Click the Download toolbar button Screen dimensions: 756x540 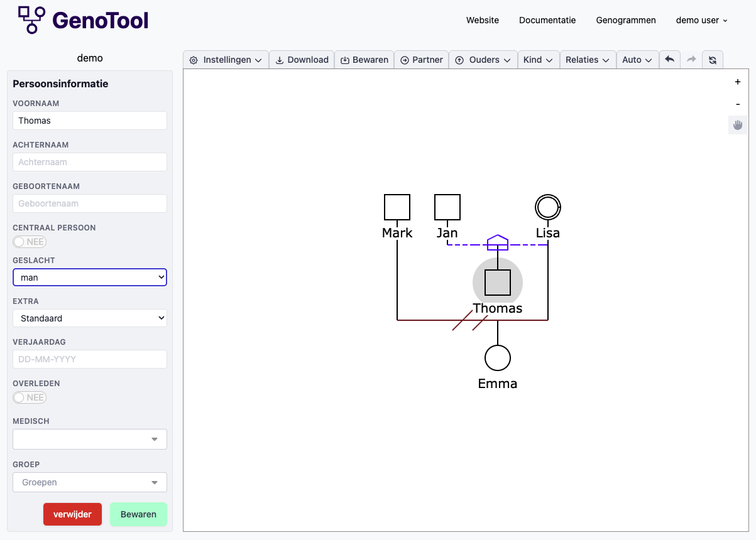[302, 60]
